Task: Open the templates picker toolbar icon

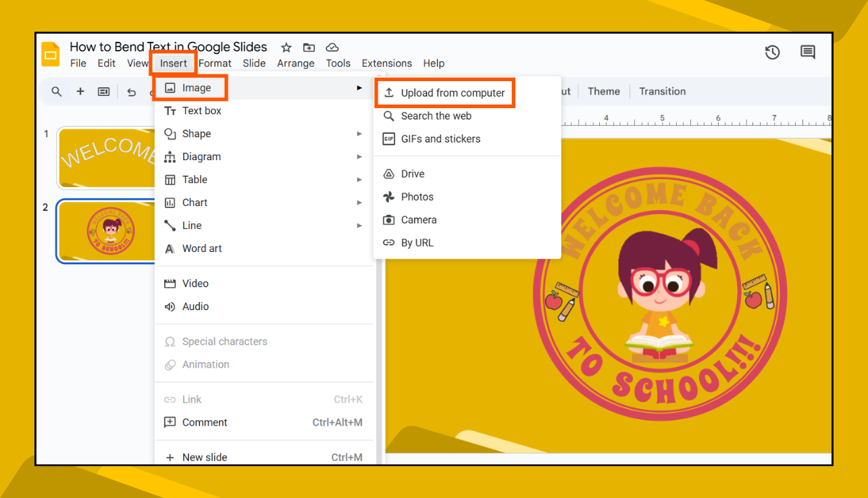Action: (103, 91)
